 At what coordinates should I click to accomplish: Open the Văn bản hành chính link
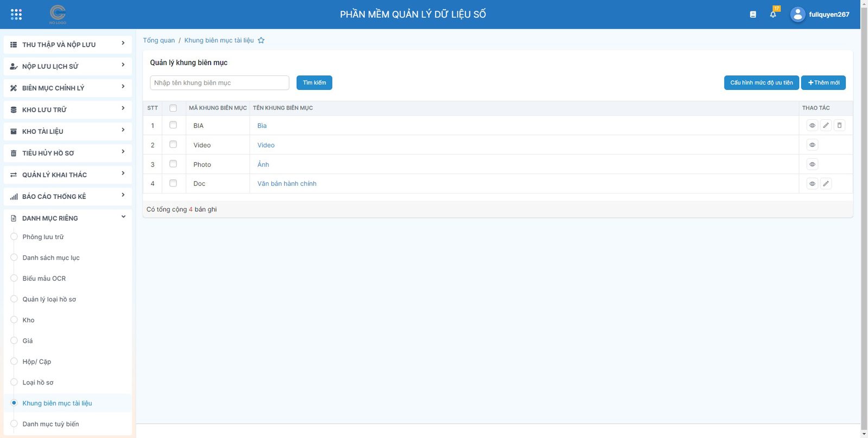pos(287,184)
